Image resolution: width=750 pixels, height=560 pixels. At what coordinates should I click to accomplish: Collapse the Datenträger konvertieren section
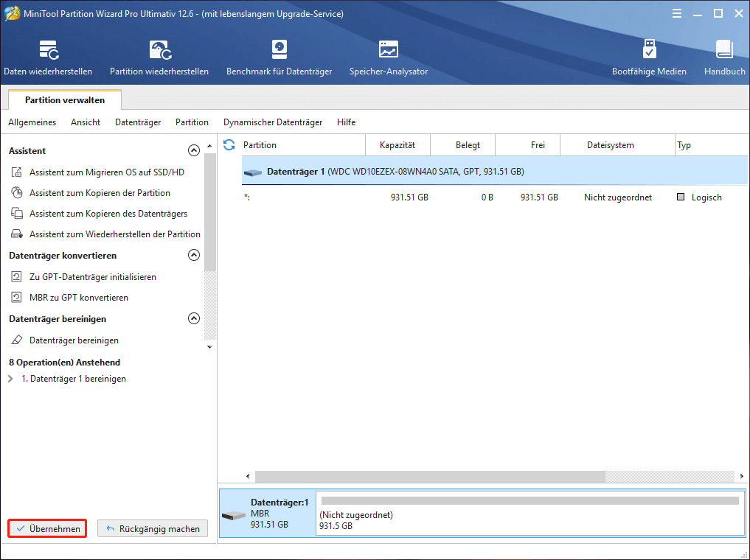pos(193,254)
